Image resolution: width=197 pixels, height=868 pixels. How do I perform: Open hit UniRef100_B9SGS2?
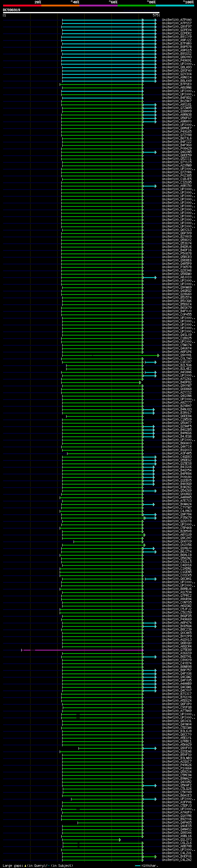pyautogui.click(x=177, y=54)
